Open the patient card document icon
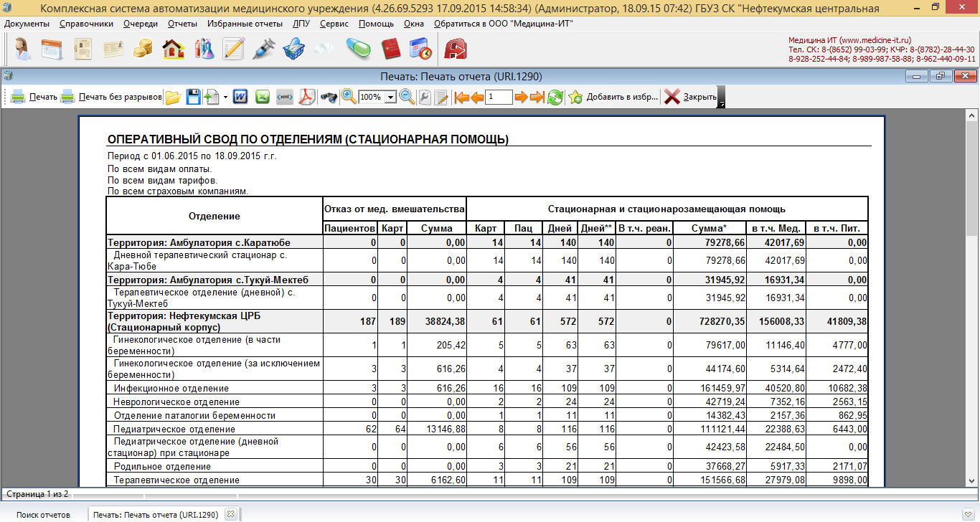The image size is (980, 522). (83, 49)
